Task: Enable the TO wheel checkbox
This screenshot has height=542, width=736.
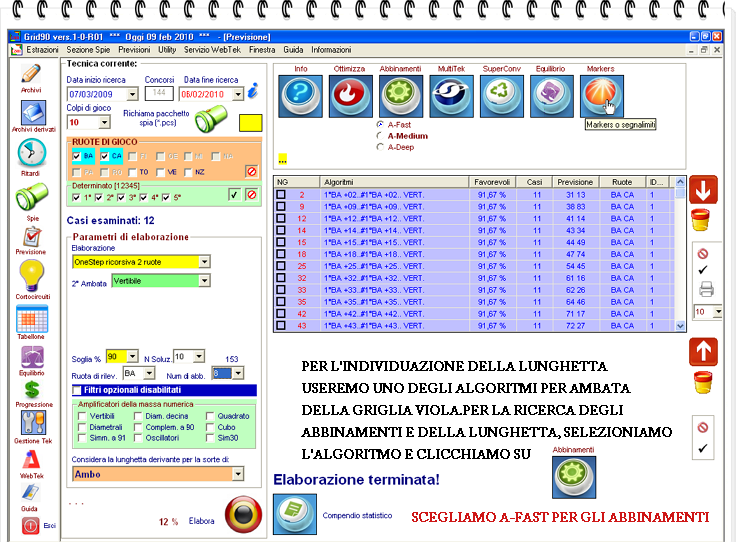Action: click(133, 172)
